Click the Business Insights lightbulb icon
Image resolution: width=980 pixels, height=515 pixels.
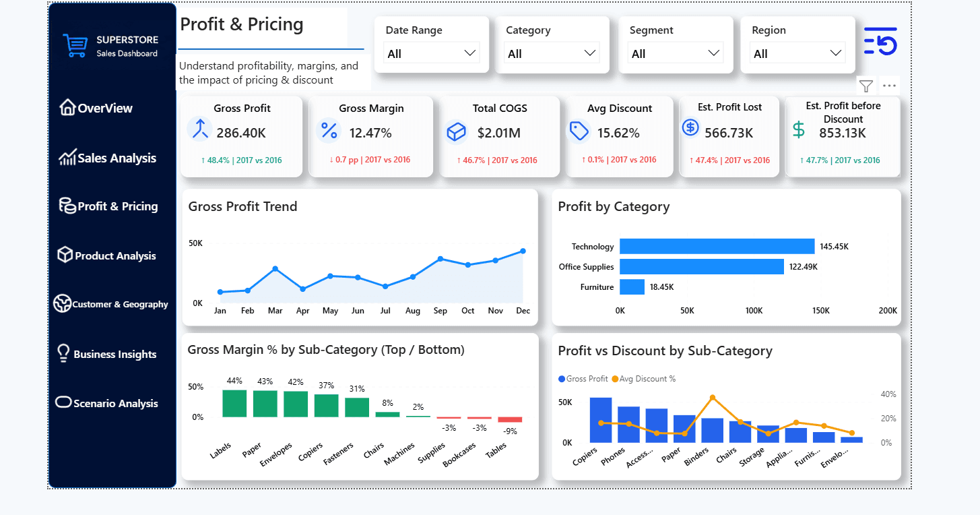tap(63, 353)
